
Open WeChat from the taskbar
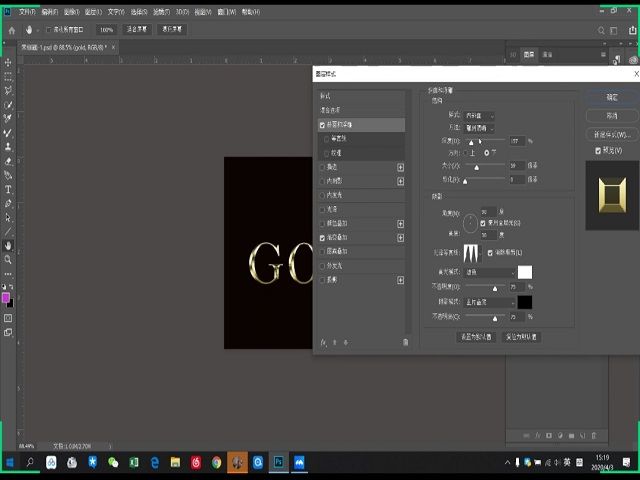pyautogui.click(x=113, y=463)
